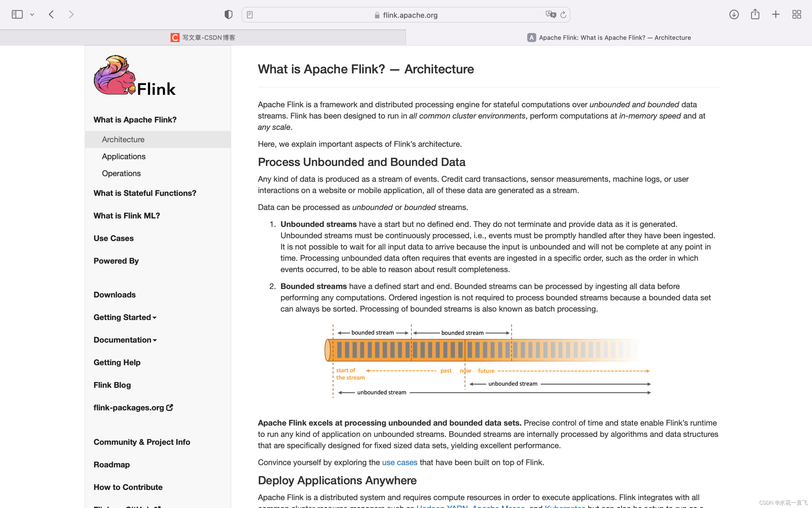This screenshot has height=508, width=812.
Task: Open the translate page icon
Action: pos(551,14)
